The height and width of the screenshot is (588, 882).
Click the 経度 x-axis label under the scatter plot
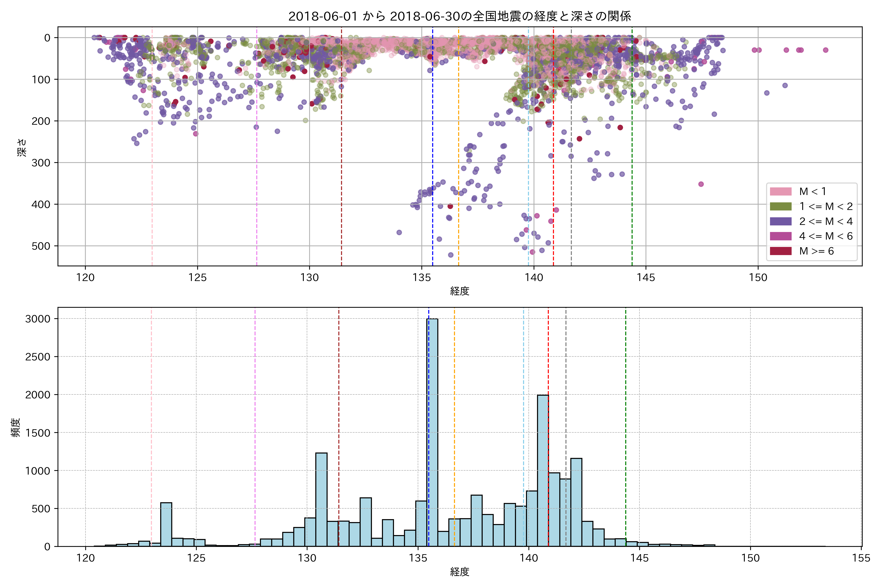click(x=459, y=291)
